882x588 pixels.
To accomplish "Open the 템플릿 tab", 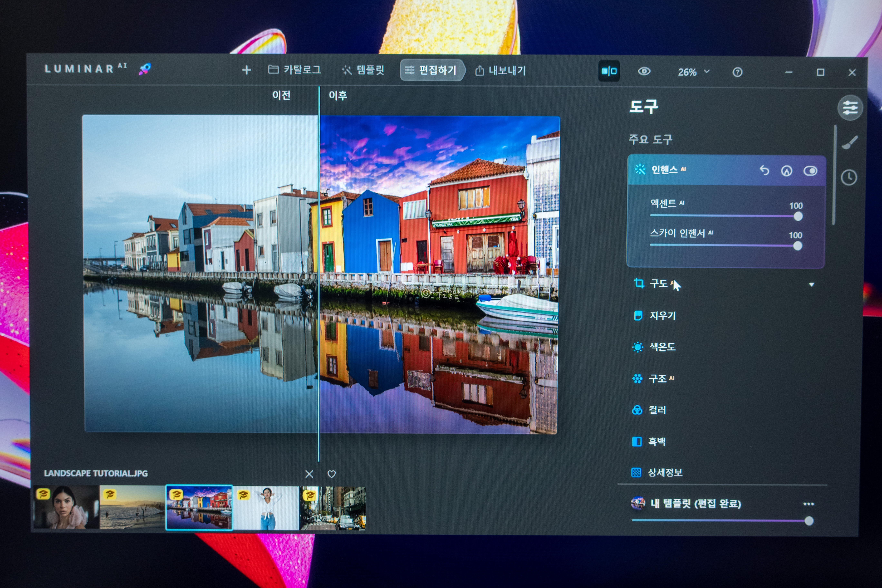I will click(x=363, y=70).
